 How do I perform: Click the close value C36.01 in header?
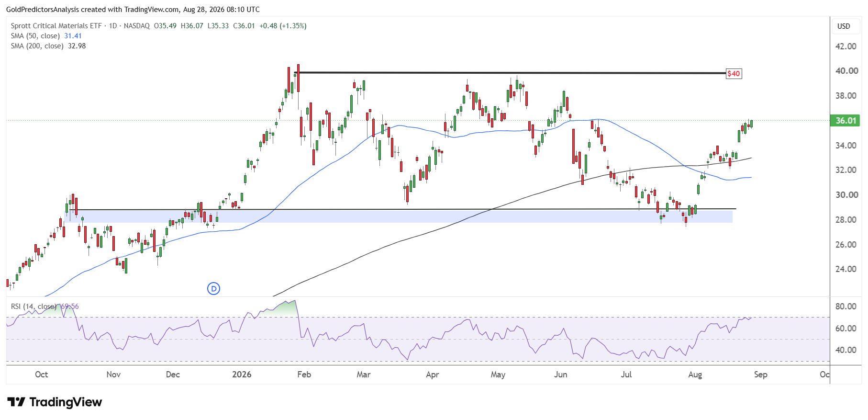pyautogui.click(x=244, y=26)
